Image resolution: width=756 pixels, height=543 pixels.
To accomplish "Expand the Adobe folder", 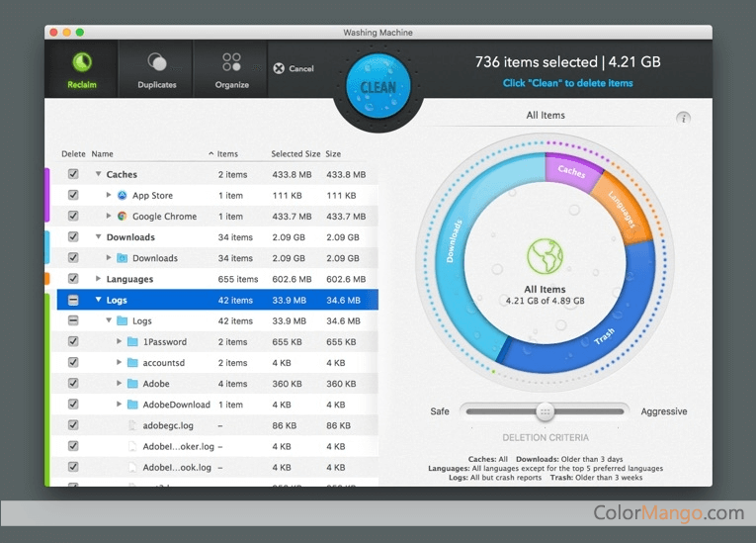I will click(x=120, y=384).
